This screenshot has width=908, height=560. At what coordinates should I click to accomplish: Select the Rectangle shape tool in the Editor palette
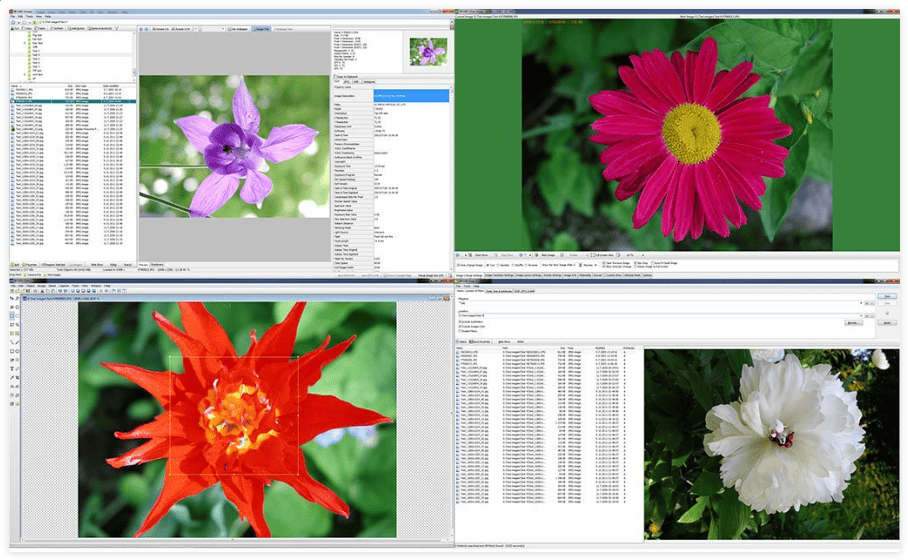coord(12,351)
